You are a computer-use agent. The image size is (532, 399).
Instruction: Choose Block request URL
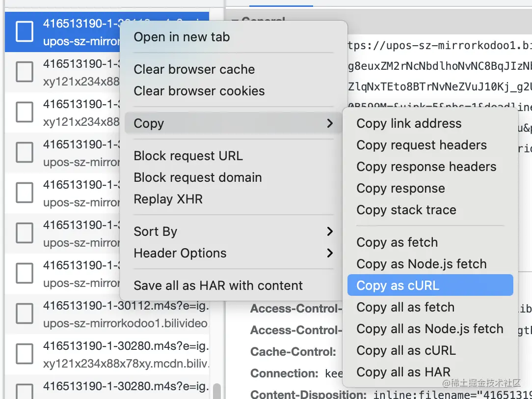pos(188,156)
